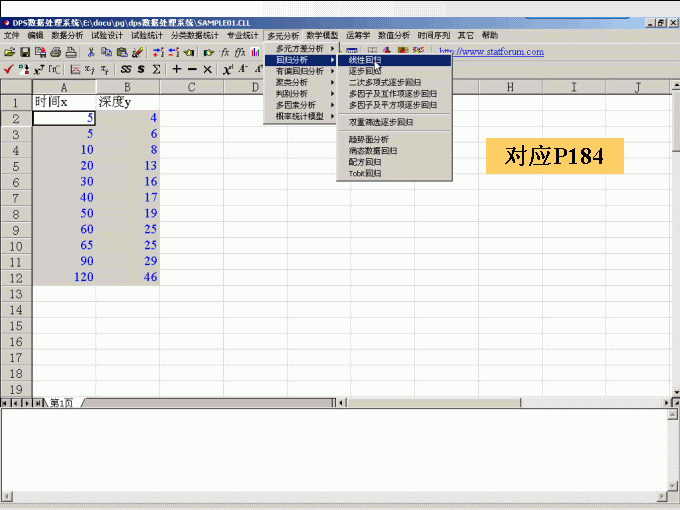Click the Cut scissors icon
Image resolution: width=680 pixels, height=510 pixels.
91,52
